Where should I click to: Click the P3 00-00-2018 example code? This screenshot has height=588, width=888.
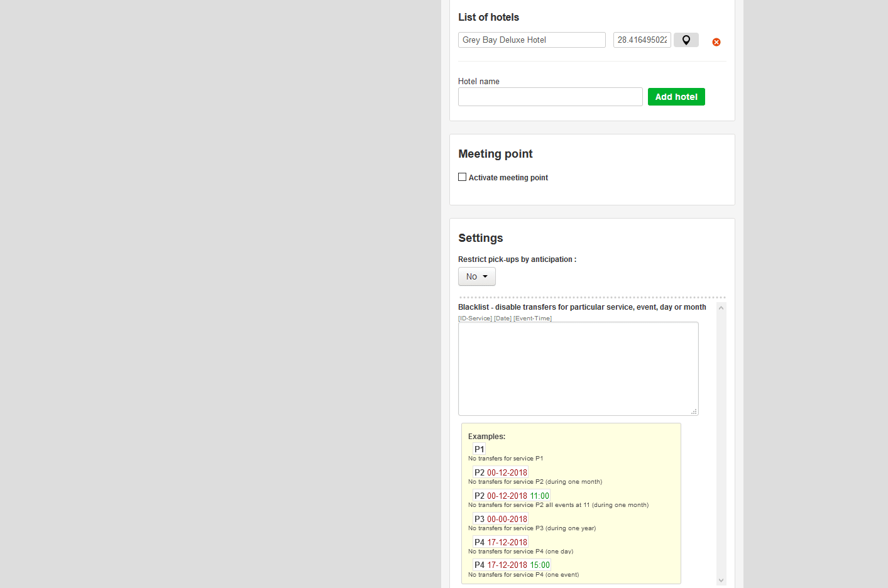tap(500, 519)
